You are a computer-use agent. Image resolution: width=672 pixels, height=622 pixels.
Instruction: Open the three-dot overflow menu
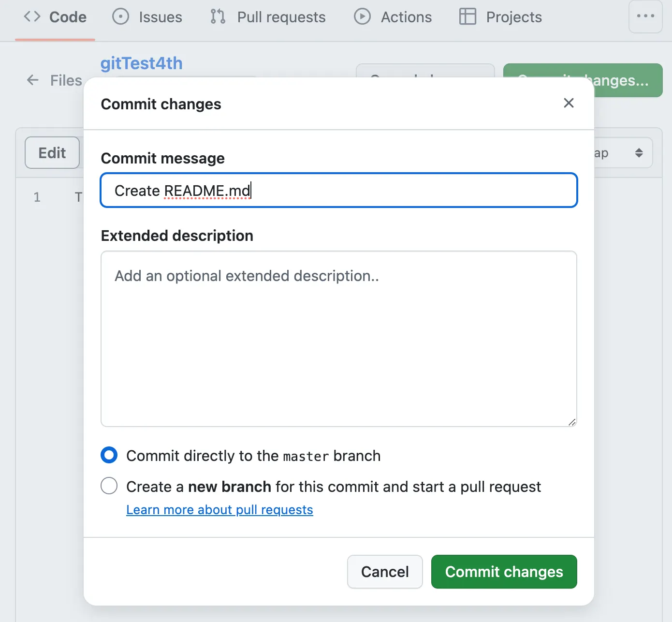(x=645, y=16)
